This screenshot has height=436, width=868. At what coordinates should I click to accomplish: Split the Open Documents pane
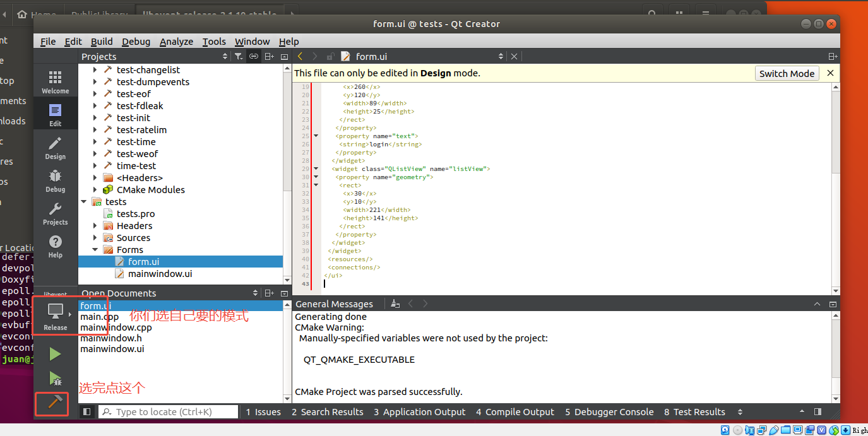(x=269, y=293)
